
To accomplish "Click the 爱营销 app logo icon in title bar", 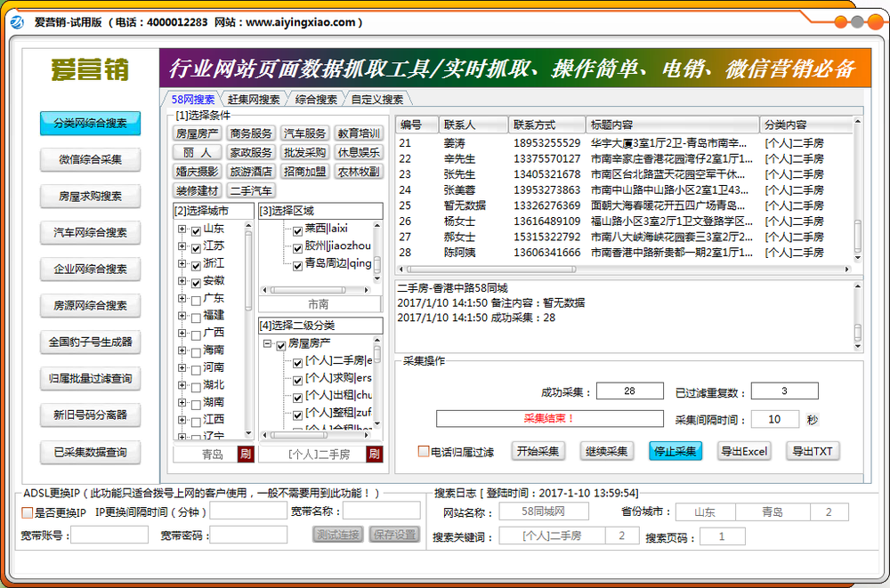I will pyautogui.click(x=17, y=22).
